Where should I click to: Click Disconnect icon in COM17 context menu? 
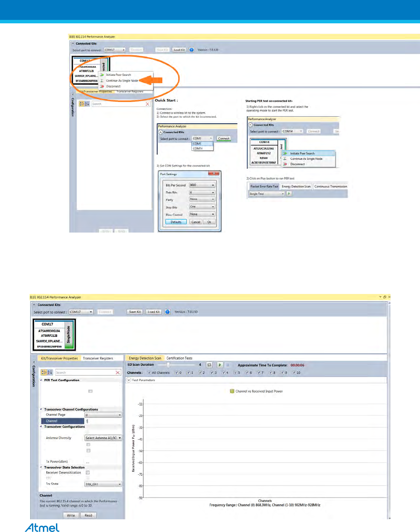click(102, 86)
